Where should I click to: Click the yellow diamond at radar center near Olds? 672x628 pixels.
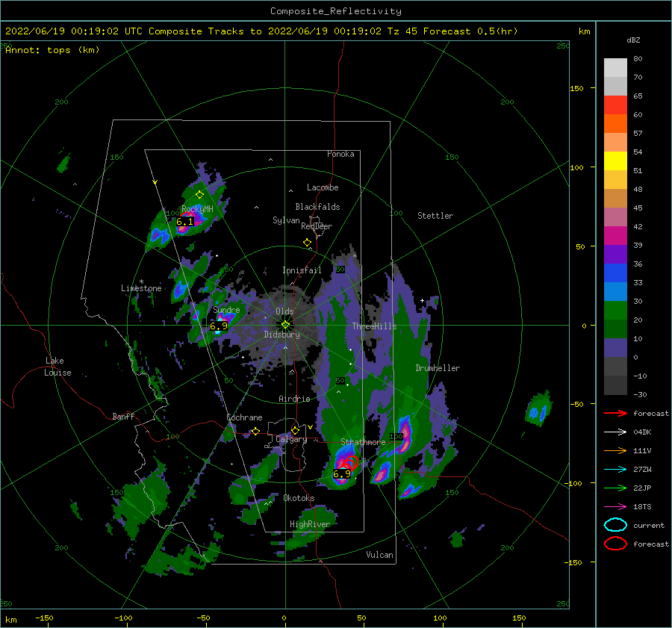[285, 325]
